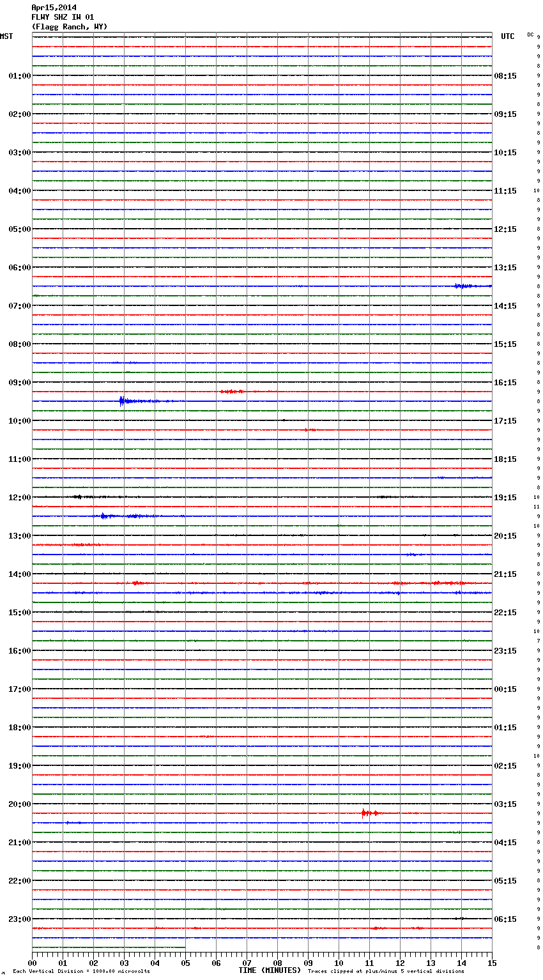Select the 09:00 MST time label
543x980 pixels.
(x=20, y=383)
